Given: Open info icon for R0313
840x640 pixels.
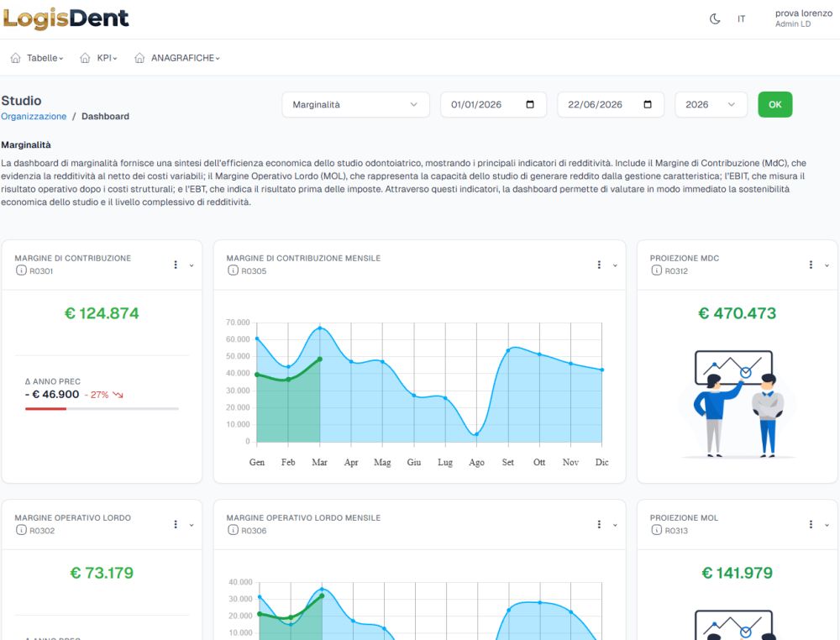Looking at the screenshot, I should click(656, 530).
